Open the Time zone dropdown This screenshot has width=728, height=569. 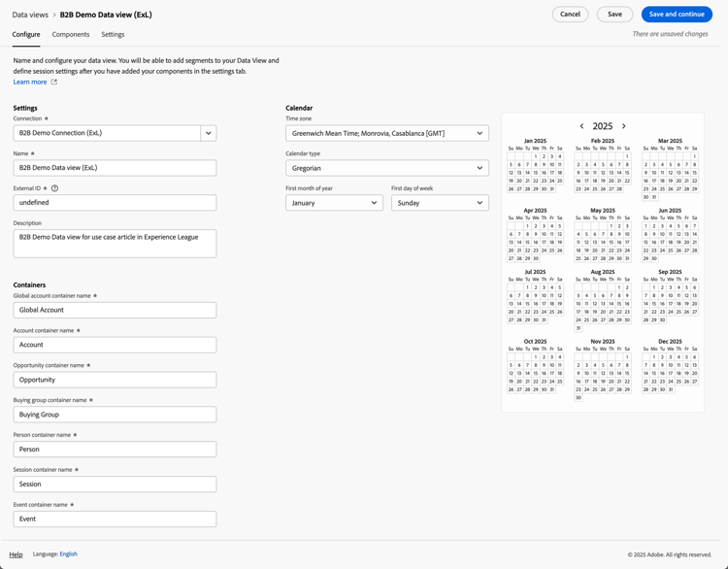(x=386, y=133)
